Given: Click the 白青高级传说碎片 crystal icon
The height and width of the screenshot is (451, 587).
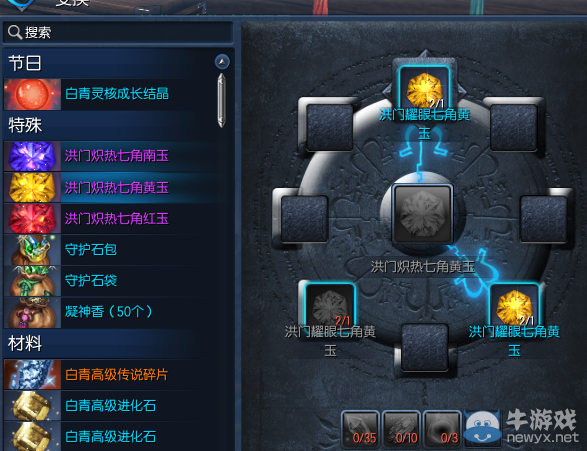Looking at the screenshot, I should [x=32, y=375].
